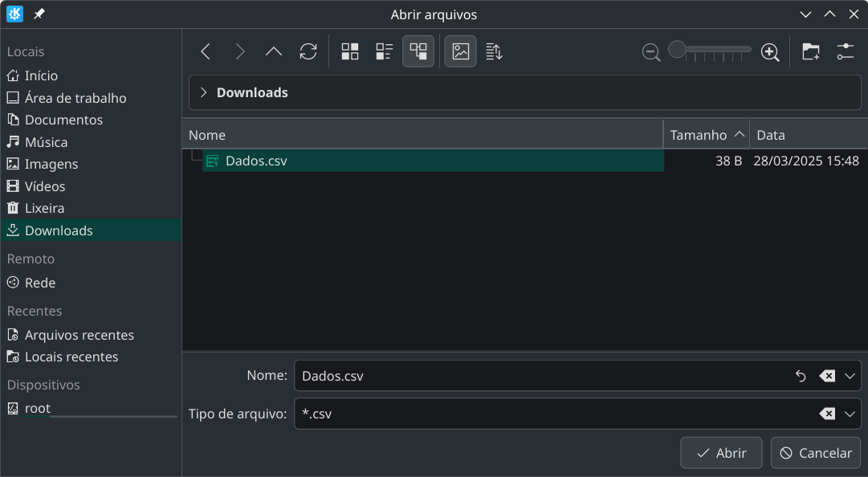Screen dimensions: 868x477
Task: Switch to icons view mode
Action: (x=350, y=52)
